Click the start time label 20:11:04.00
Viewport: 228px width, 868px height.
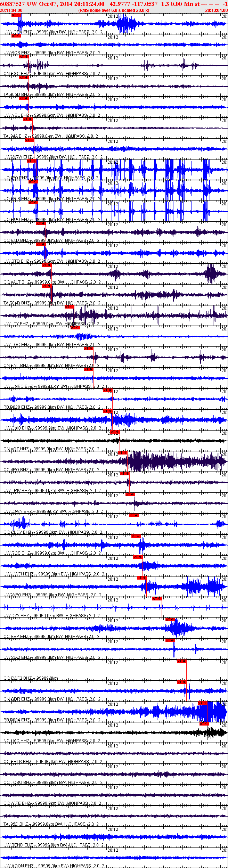(x=11, y=10)
